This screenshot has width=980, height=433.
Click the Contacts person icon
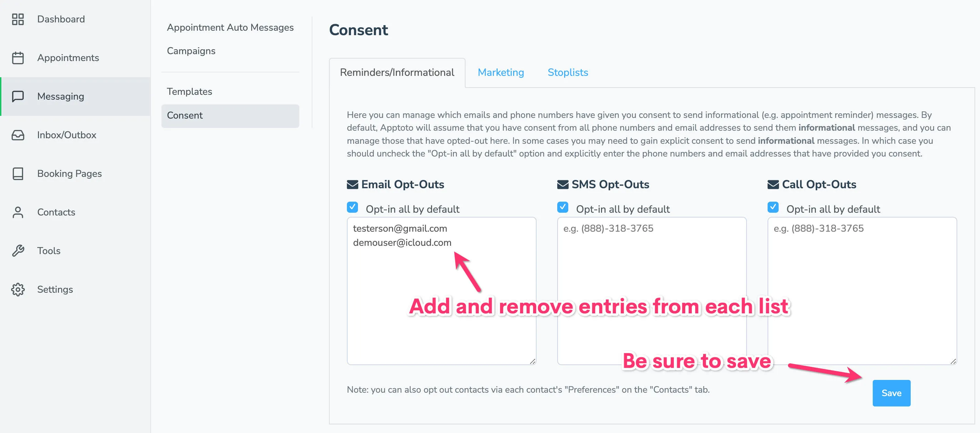(18, 212)
